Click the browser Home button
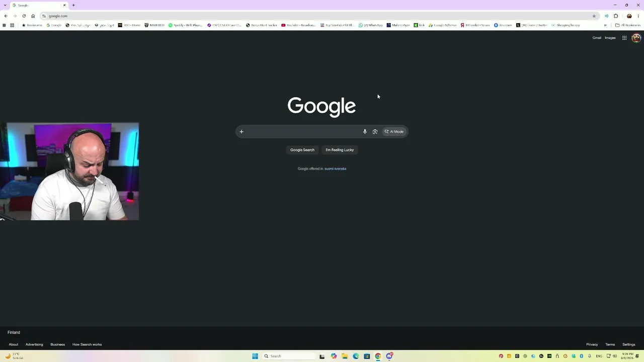Screen dimensions: 644x362 click(x=33, y=16)
